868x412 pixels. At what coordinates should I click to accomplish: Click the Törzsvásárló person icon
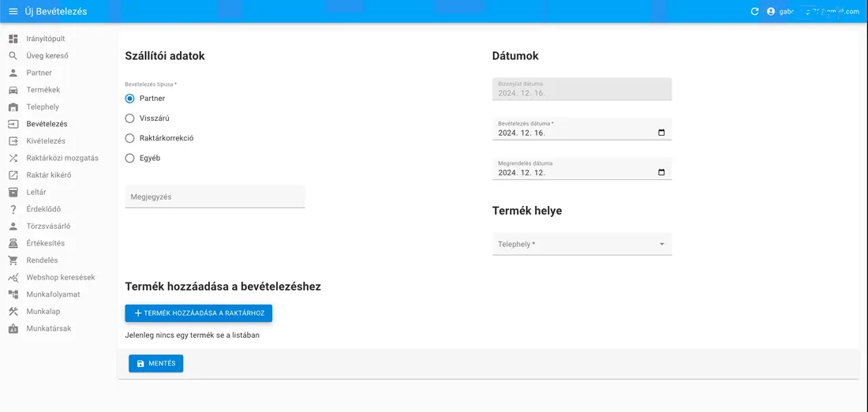(x=13, y=226)
